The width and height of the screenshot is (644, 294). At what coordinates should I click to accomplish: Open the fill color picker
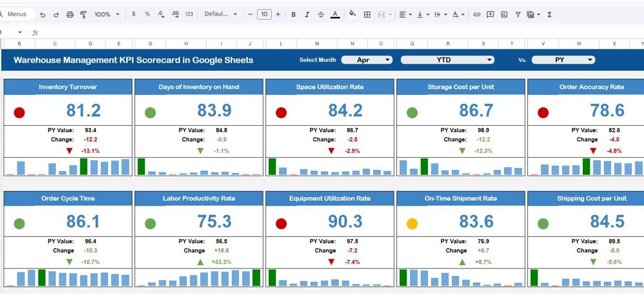pyautogui.click(x=352, y=14)
